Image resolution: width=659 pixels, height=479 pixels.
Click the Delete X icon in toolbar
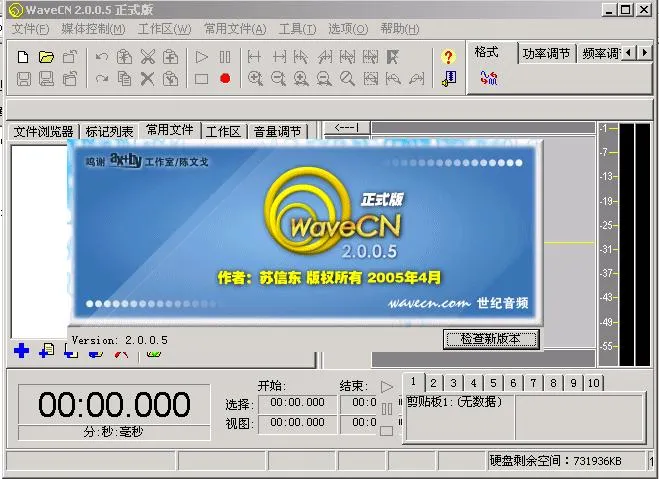147,79
